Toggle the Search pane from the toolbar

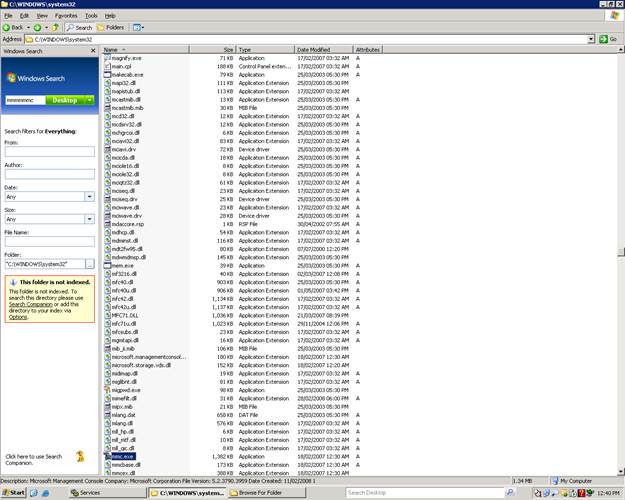click(79, 28)
